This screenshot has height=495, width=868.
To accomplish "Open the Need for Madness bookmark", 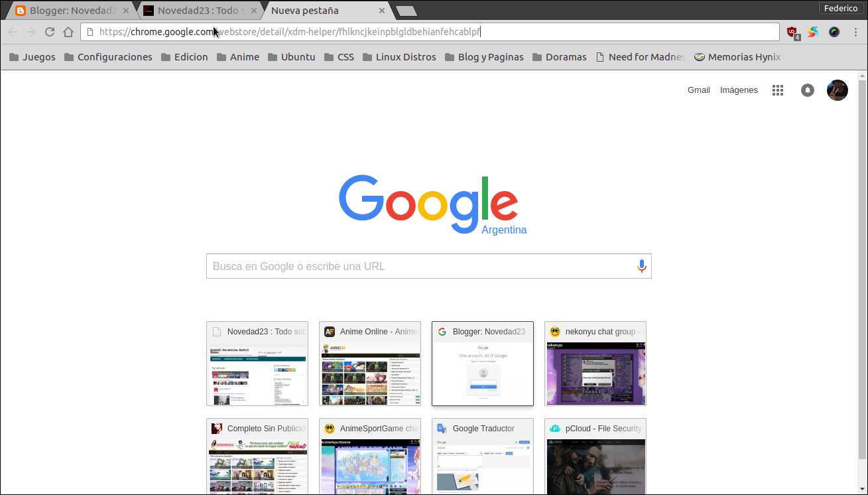I will pyautogui.click(x=641, y=57).
